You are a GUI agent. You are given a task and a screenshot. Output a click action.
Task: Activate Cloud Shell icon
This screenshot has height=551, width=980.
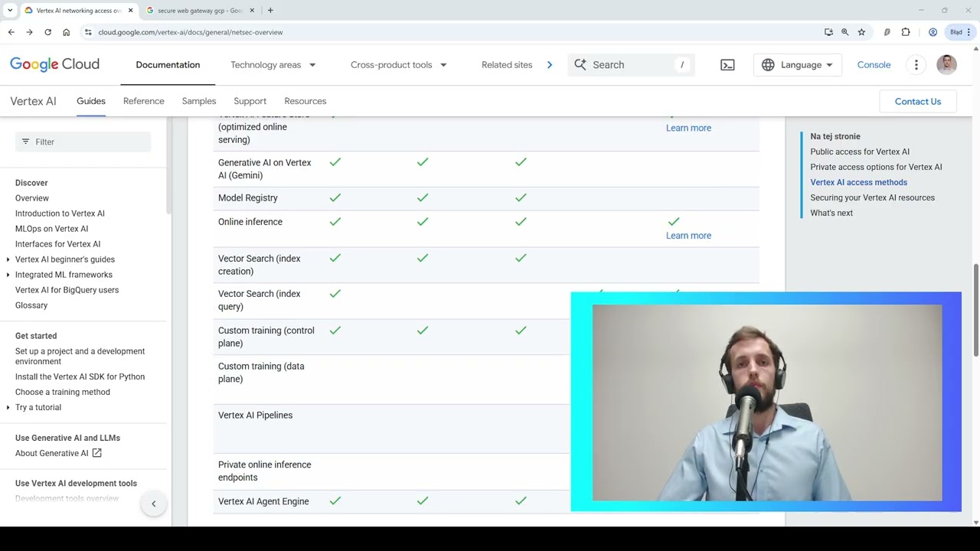point(727,65)
